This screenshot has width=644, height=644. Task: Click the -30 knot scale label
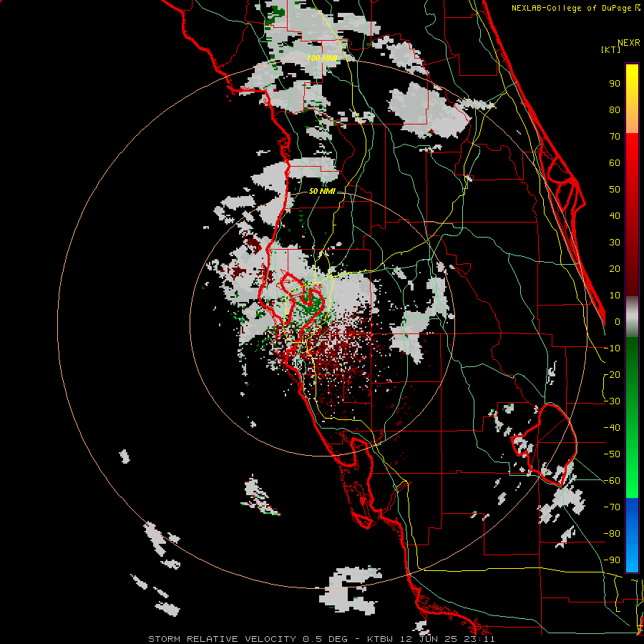(612, 401)
